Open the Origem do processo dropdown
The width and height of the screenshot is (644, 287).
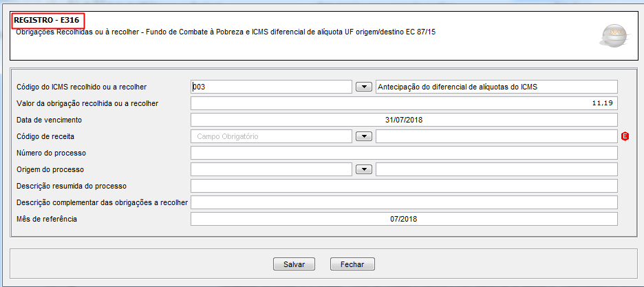(x=363, y=169)
